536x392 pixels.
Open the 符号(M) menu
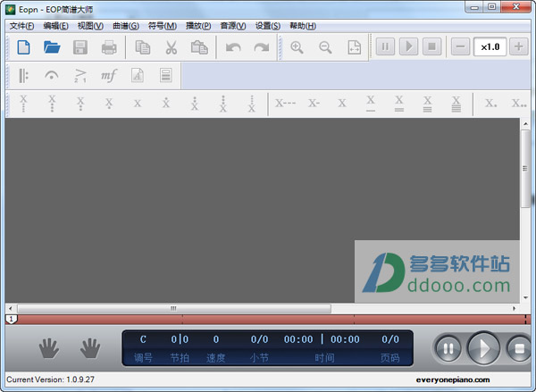coord(163,26)
